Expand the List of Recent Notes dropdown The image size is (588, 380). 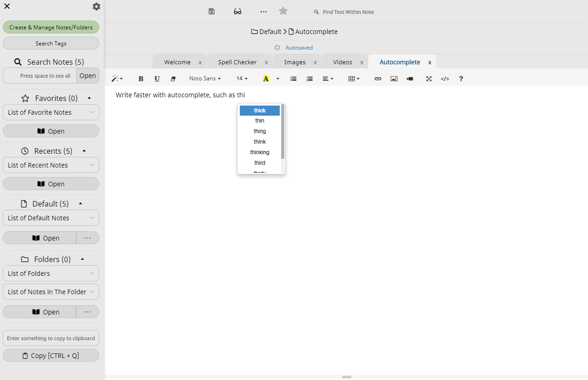(51, 165)
